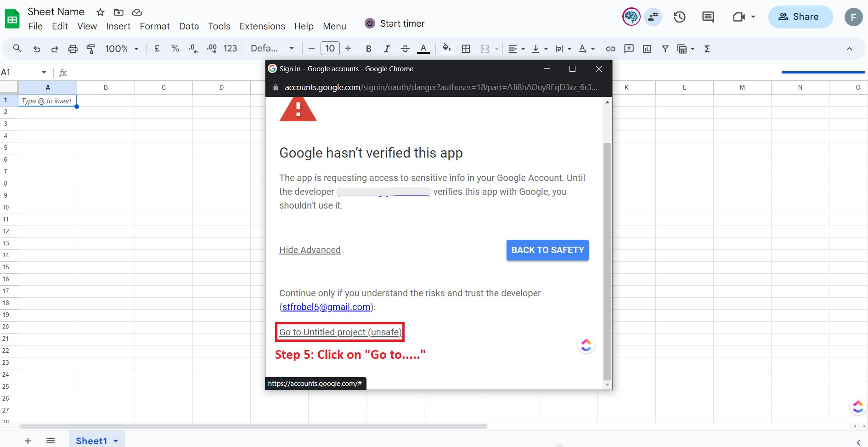Increase decimal places
This screenshot has width=868, height=447.
click(212, 48)
